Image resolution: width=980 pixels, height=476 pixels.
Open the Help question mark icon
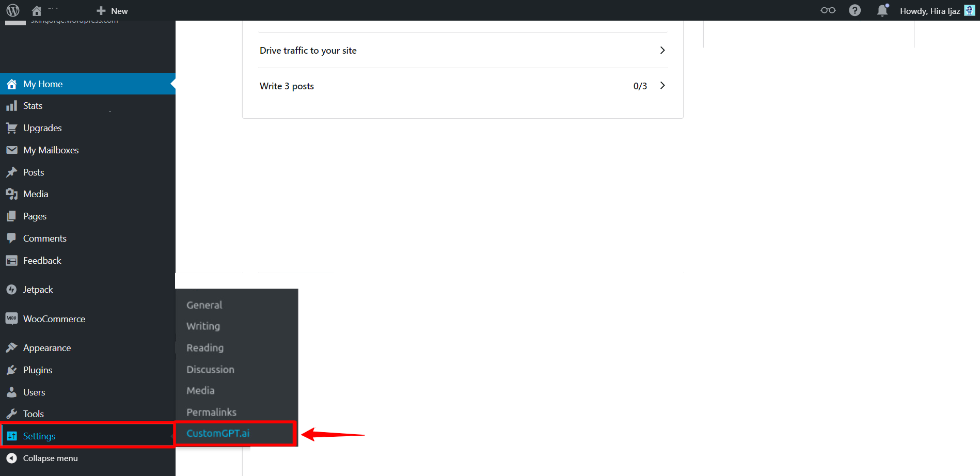[x=855, y=10]
